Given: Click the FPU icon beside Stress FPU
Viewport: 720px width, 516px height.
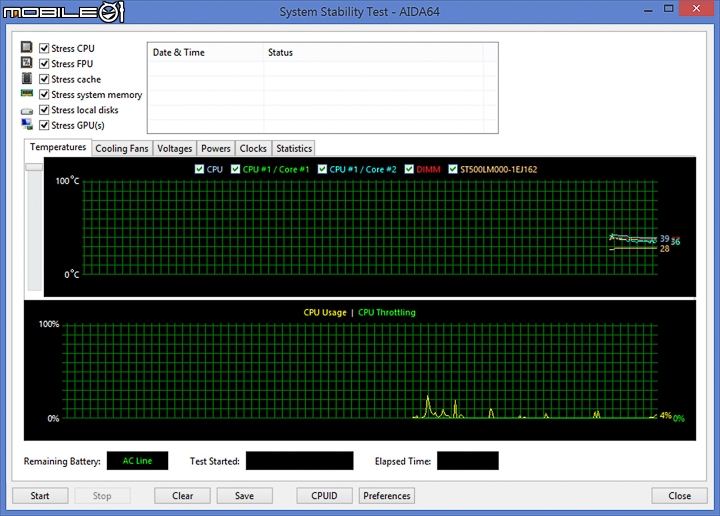Looking at the screenshot, I should coord(27,62).
